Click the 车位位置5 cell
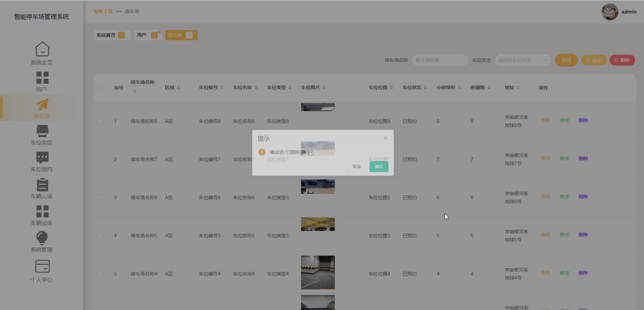Viewport: 644px width, 310px height. click(x=379, y=236)
